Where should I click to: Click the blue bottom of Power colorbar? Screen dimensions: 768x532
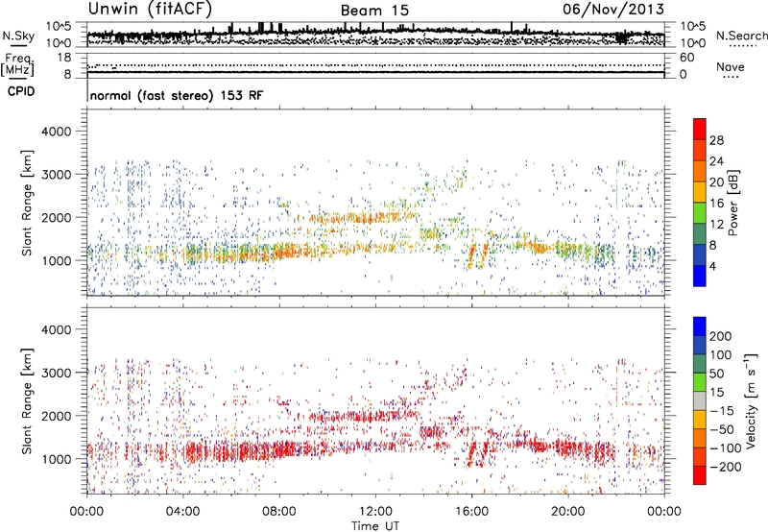(x=700, y=276)
